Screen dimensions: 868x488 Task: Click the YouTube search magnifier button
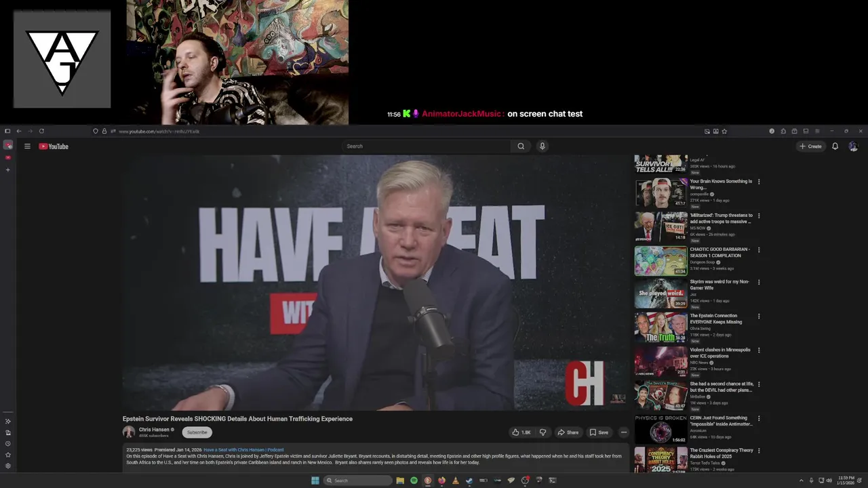click(x=521, y=146)
